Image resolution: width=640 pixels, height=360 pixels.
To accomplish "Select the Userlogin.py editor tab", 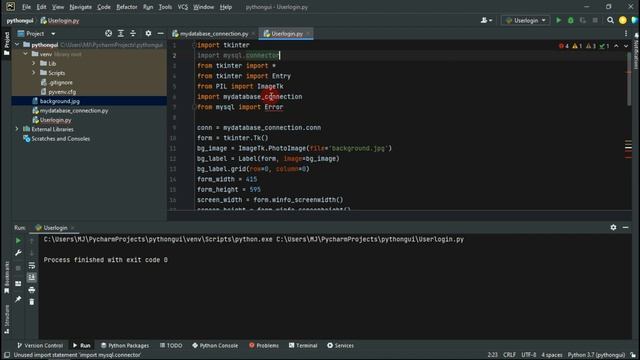I will pos(287,33).
